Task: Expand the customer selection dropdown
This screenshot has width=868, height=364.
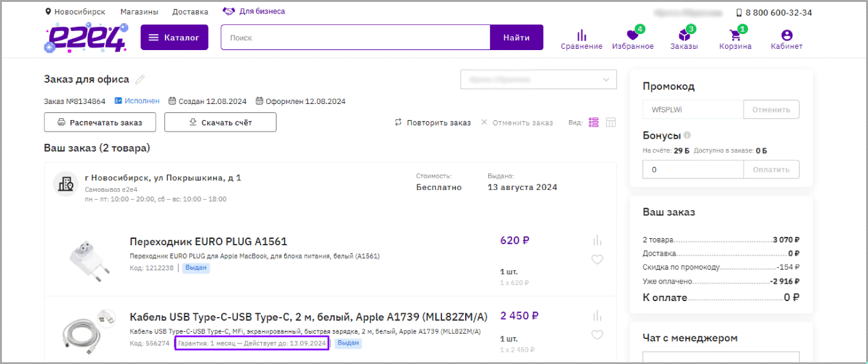Action: pyautogui.click(x=538, y=80)
